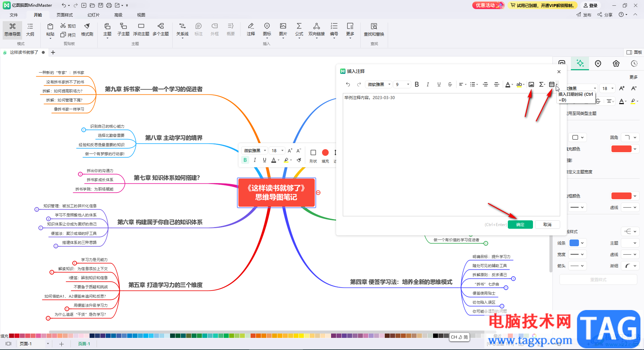Confirm the note with 确定

click(x=520, y=224)
